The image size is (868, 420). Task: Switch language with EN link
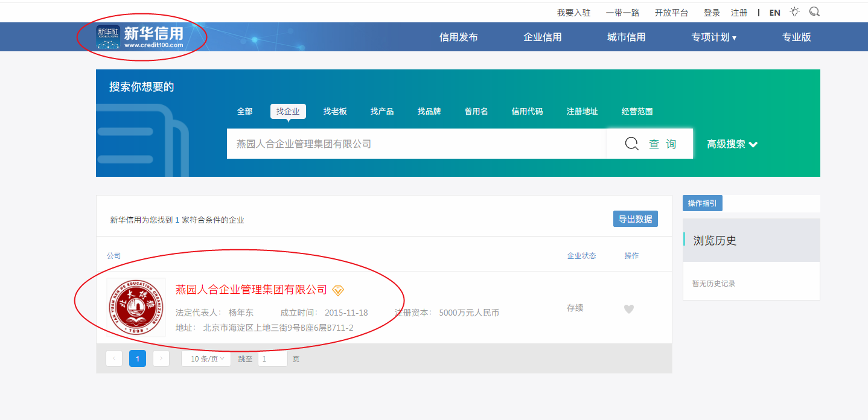(x=774, y=13)
